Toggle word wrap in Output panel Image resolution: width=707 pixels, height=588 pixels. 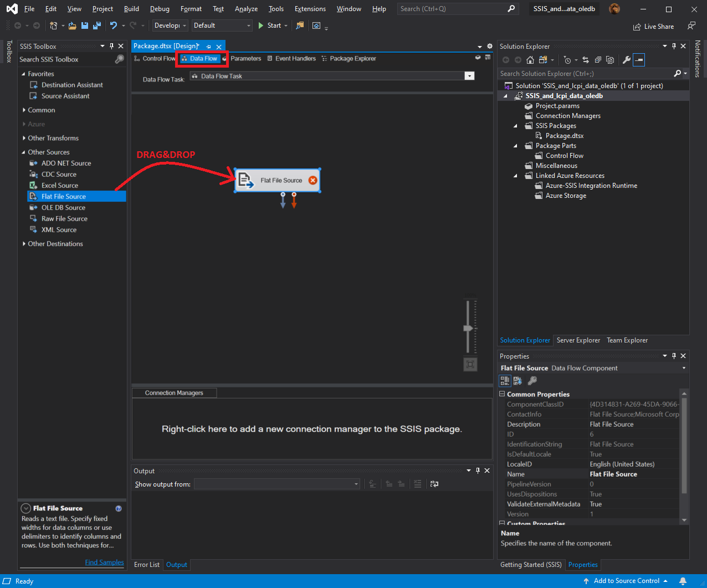coord(434,484)
